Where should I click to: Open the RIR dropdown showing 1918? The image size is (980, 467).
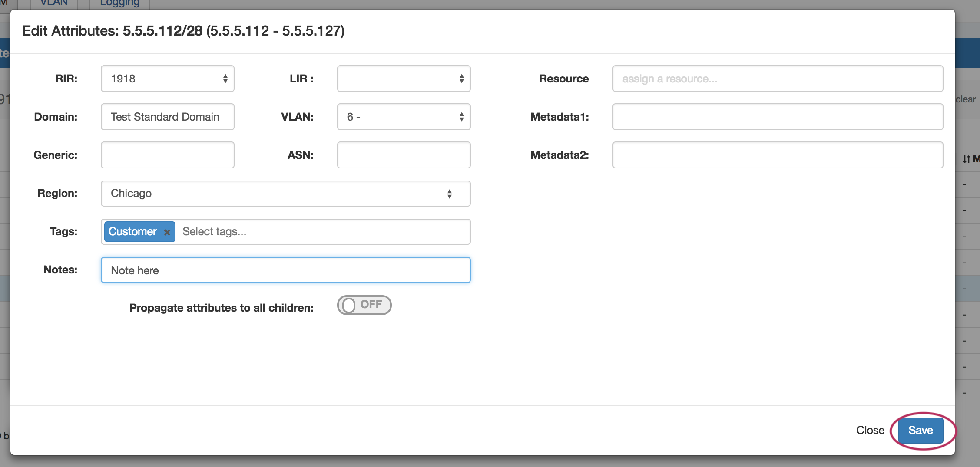(x=167, y=79)
